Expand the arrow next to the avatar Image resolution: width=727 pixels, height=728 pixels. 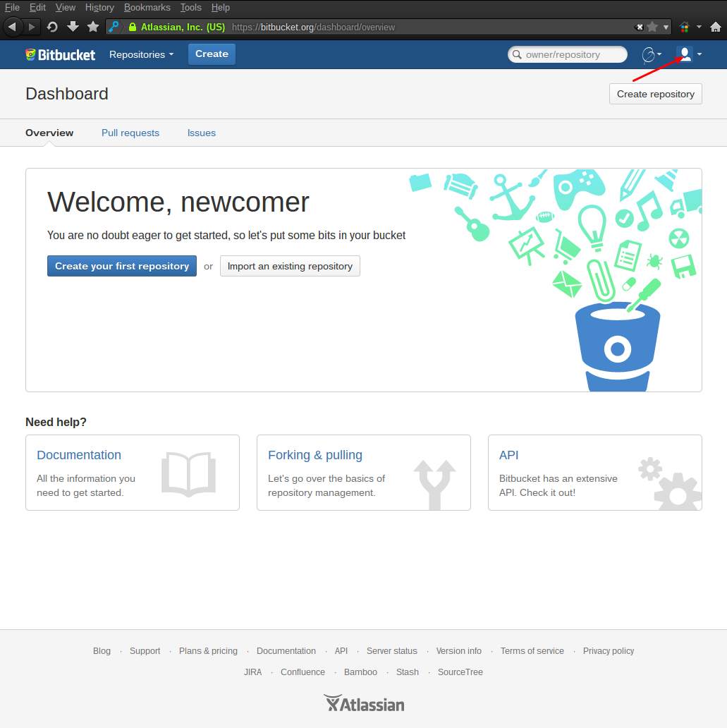pos(698,54)
